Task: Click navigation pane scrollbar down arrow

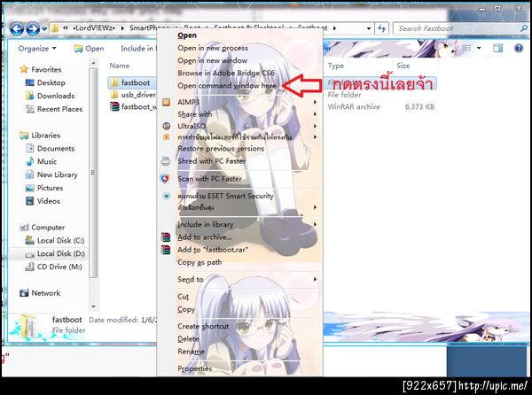Action: 93,306
